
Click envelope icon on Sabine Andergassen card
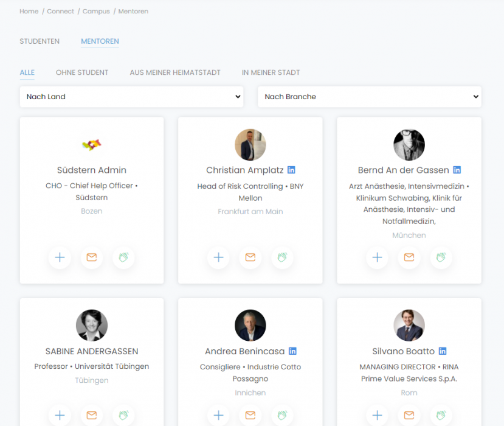(x=92, y=415)
